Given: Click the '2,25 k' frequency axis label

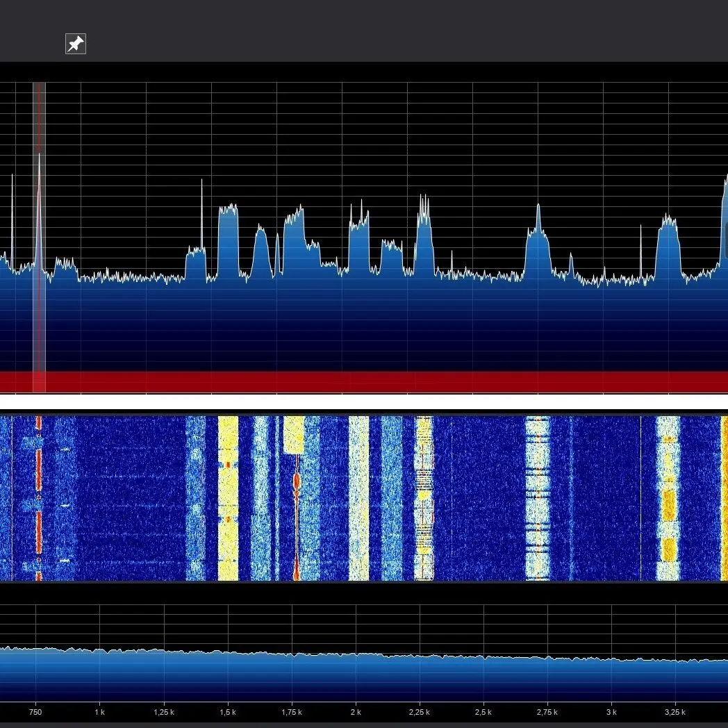Looking at the screenshot, I should click(x=420, y=712).
